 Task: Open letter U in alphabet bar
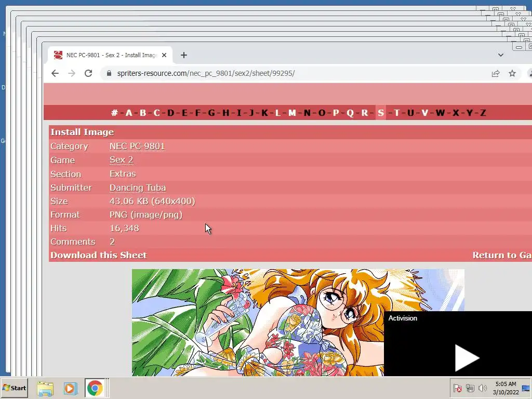coord(410,113)
